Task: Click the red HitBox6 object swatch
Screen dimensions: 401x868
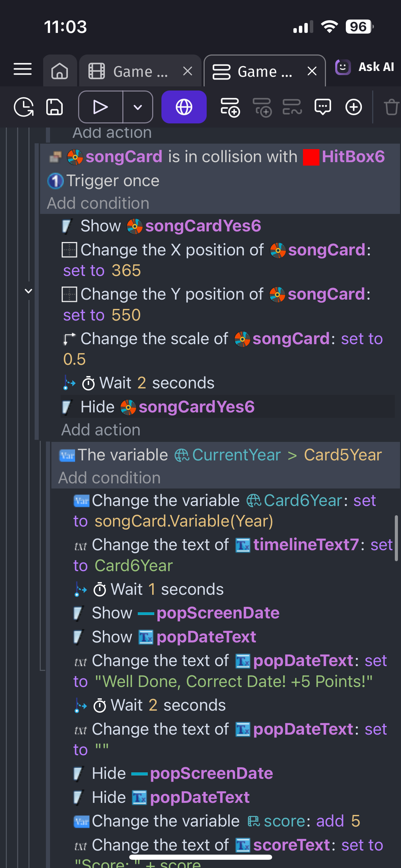Action: tap(311, 157)
